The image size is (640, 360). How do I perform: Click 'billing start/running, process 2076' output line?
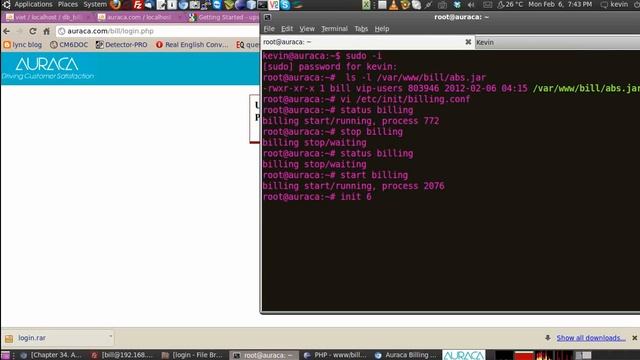point(353,186)
